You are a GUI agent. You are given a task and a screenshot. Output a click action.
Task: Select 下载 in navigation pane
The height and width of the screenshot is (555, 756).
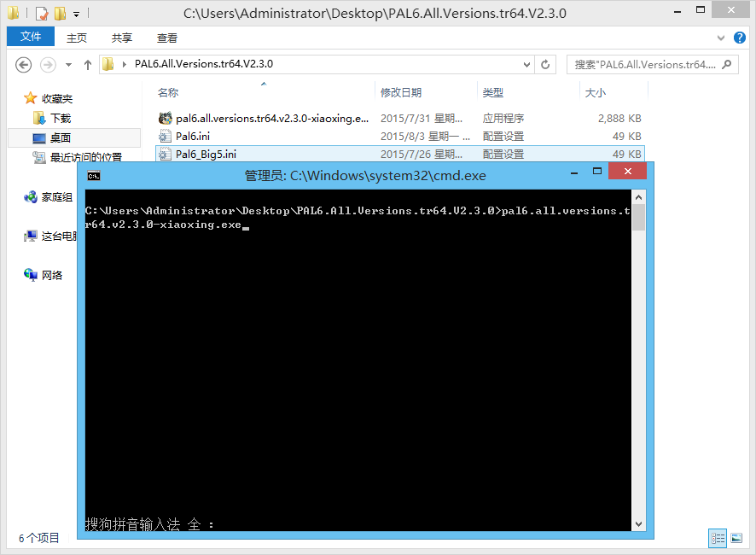click(x=61, y=118)
